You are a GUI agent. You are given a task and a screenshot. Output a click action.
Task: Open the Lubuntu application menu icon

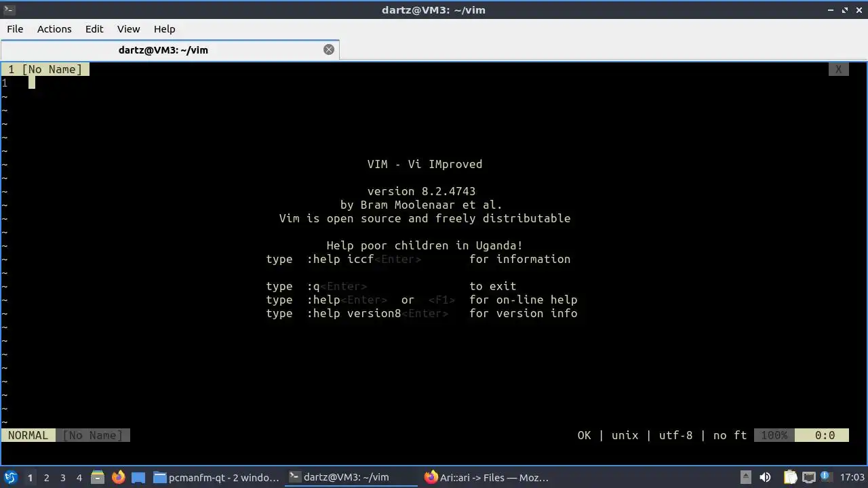tap(10, 477)
